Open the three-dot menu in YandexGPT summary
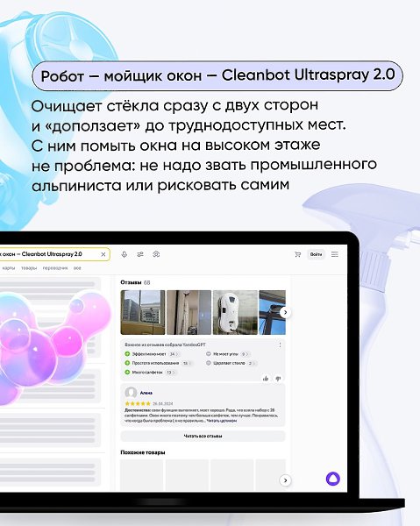Viewport: 420px width, 526px height. tap(280, 345)
